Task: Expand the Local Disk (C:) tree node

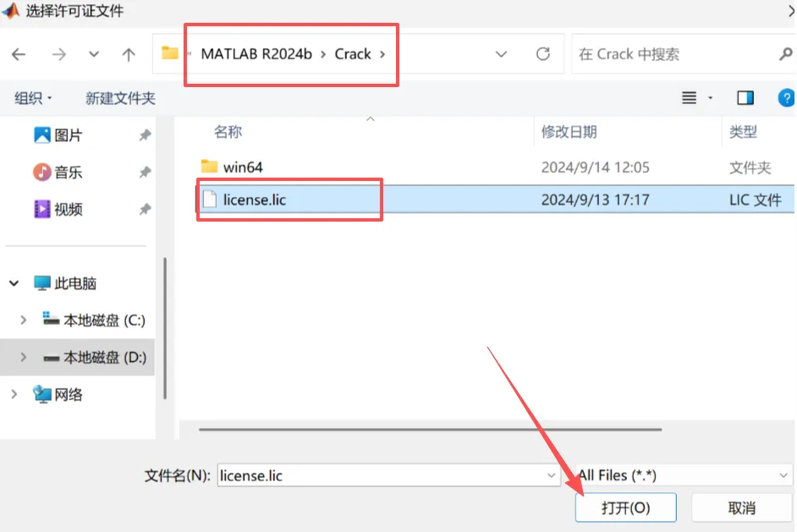Action: coord(24,320)
